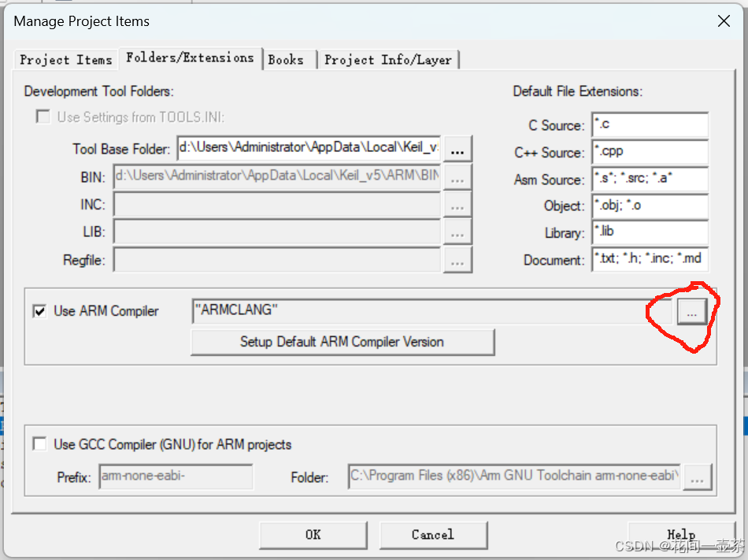
Task: Open the Project Info/Layer tab
Action: pos(388,60)
